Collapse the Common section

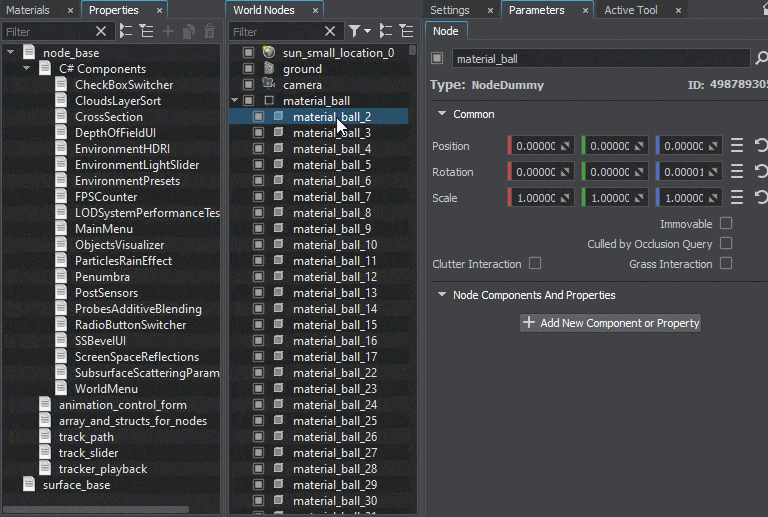(x=441, y=114)
